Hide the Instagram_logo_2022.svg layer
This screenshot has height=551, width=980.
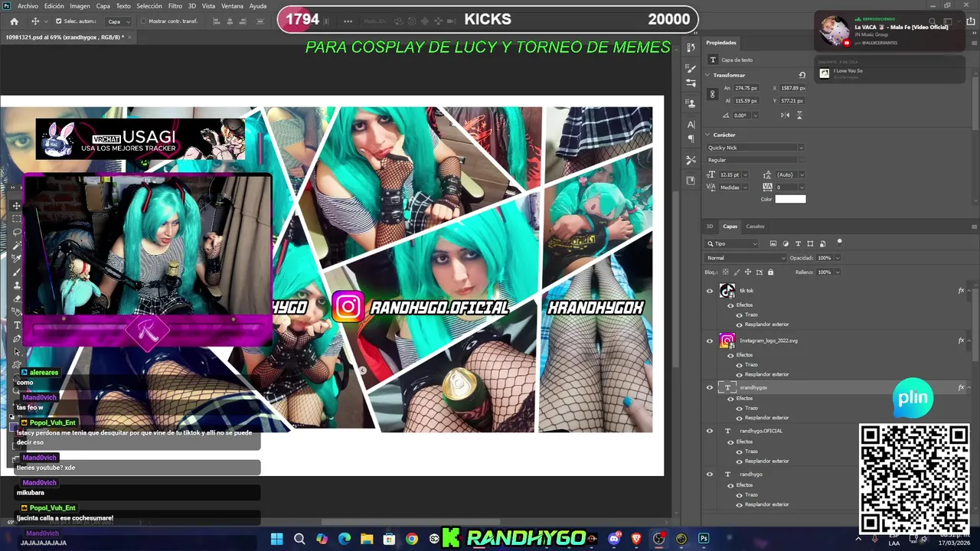tap(710, 341)
